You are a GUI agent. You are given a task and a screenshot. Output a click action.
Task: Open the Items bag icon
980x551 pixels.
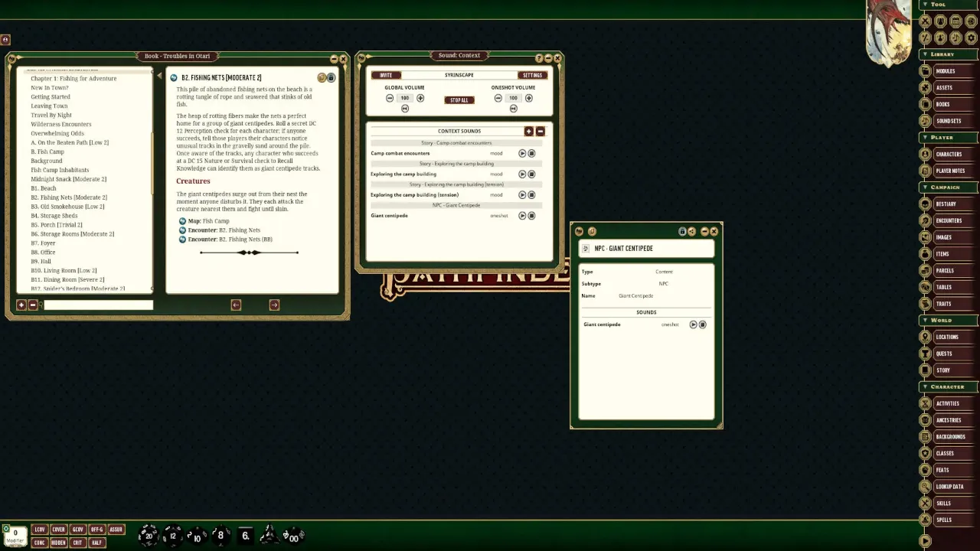pos(926,254)
